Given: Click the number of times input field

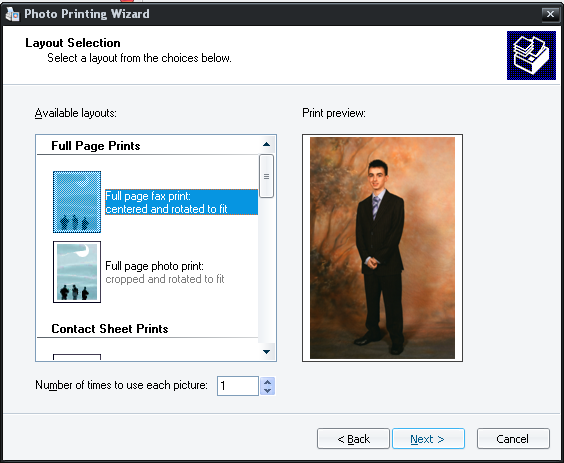Looking at the screenshot, I should [238, 386].
